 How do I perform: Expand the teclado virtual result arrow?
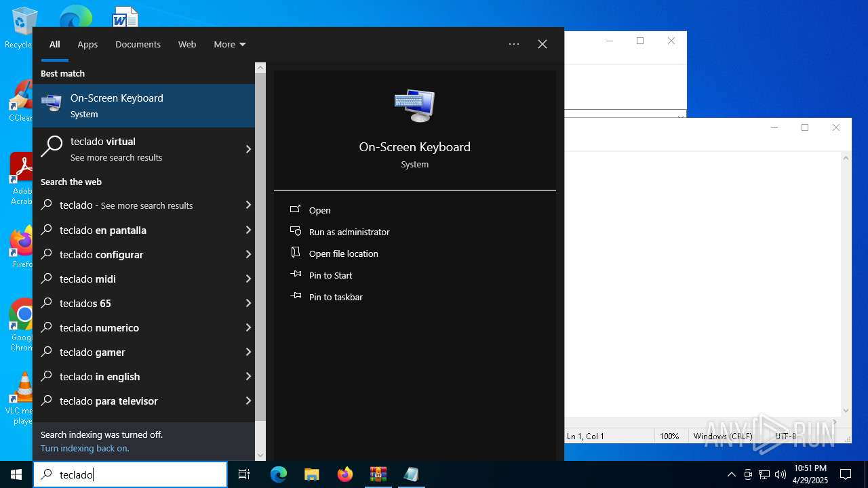(248, 149)
